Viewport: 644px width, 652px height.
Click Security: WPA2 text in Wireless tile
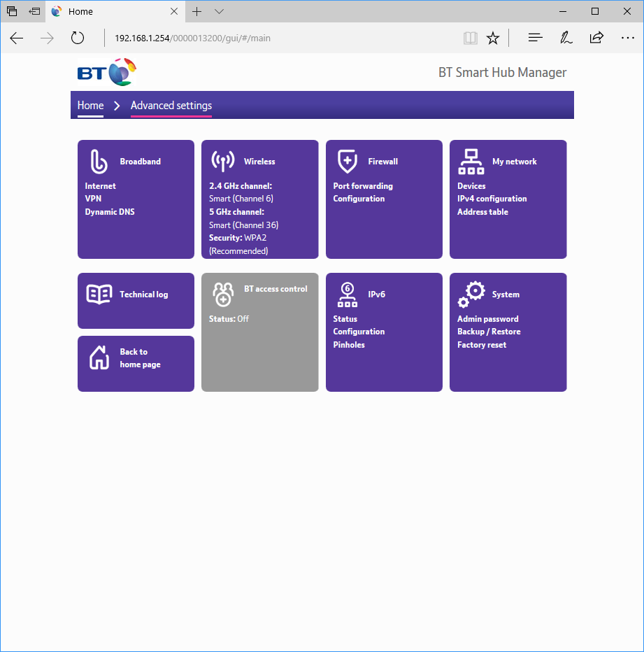(x=238, y=238)
